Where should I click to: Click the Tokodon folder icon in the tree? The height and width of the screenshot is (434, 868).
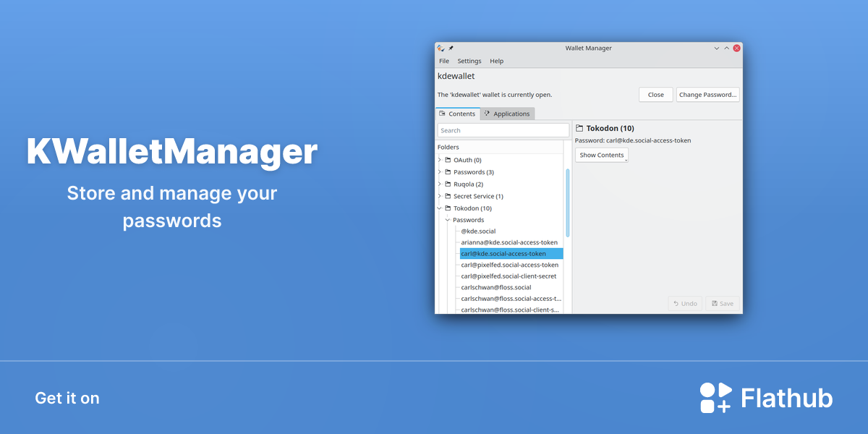coord(448,208)
